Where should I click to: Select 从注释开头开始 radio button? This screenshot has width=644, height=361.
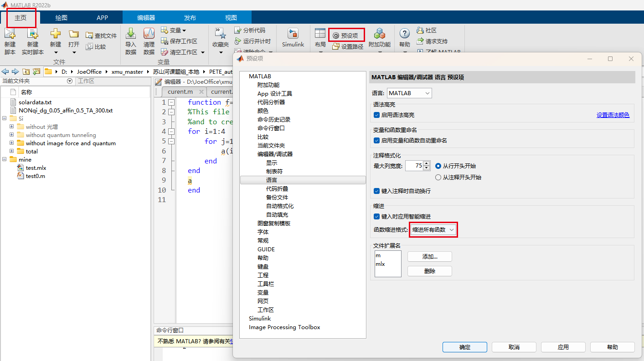(x=438, y=178)
